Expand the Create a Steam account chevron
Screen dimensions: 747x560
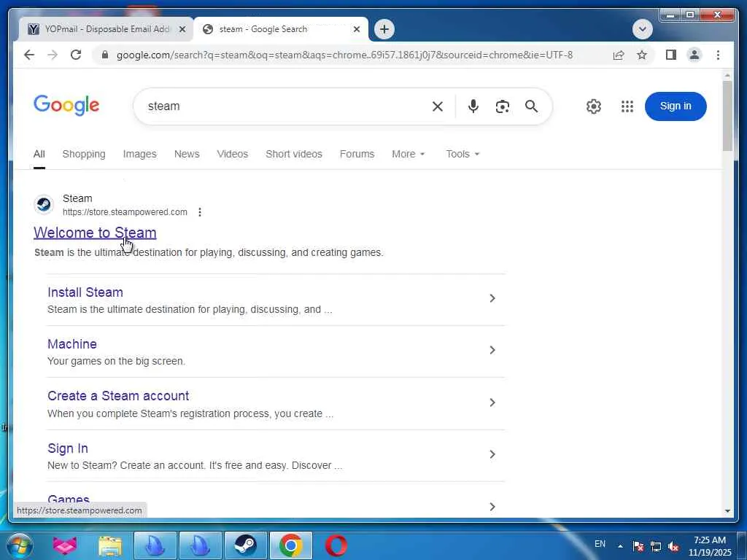(x=492, y=402)
